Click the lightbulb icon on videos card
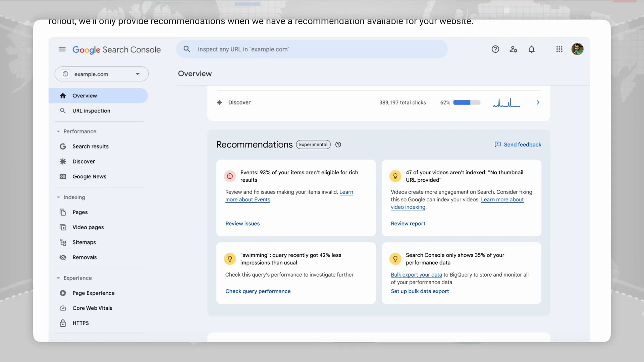The image size is (644, 362). [x=395, y=176]
